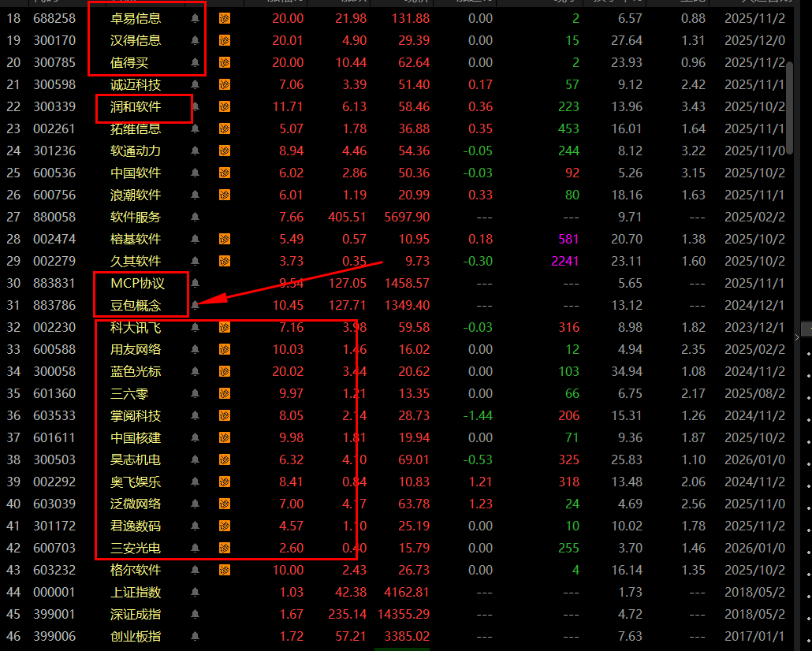This screenshot has height=651, width=812.
Task: Select the 诚迈科技 stock name
Action: [x=136, y=85]
